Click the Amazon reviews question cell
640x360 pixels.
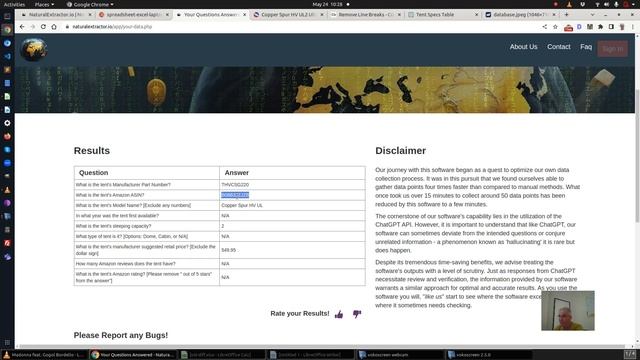click(x=147, y=264)
